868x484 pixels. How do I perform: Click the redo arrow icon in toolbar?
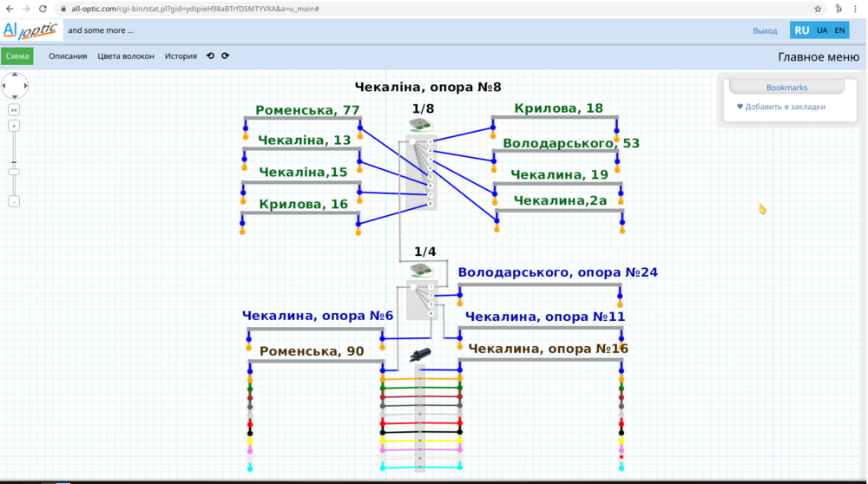coord(226,56)
